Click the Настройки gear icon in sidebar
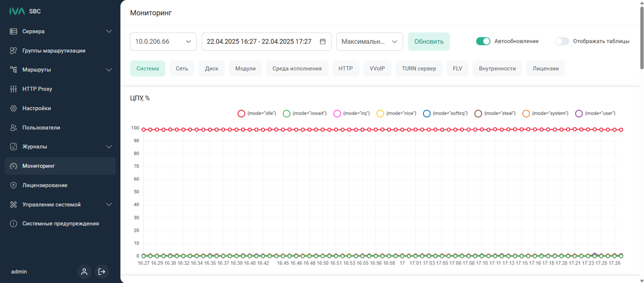Screen dimensions: 644x283 pyautogui.click(x=14, y=108)
